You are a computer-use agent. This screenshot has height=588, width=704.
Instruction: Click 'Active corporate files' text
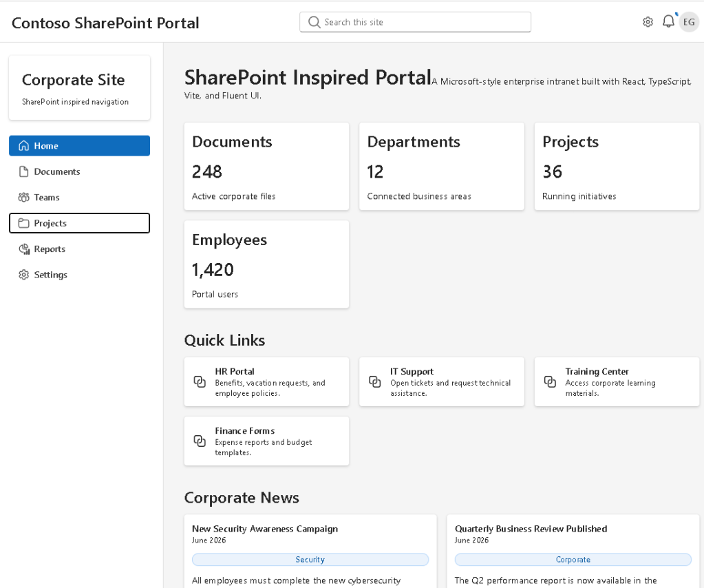coord(233,196)
